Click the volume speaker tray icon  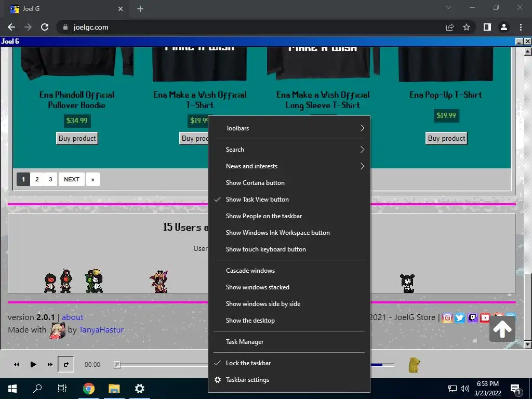465,389
